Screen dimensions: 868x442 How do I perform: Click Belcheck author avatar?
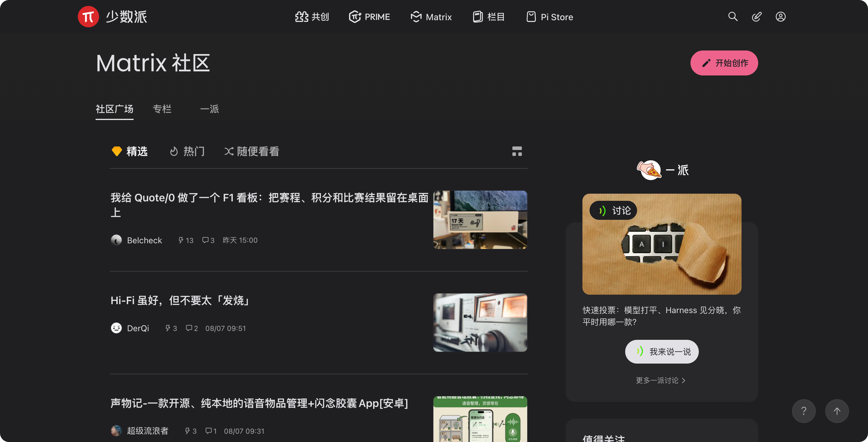pos(116,240)
